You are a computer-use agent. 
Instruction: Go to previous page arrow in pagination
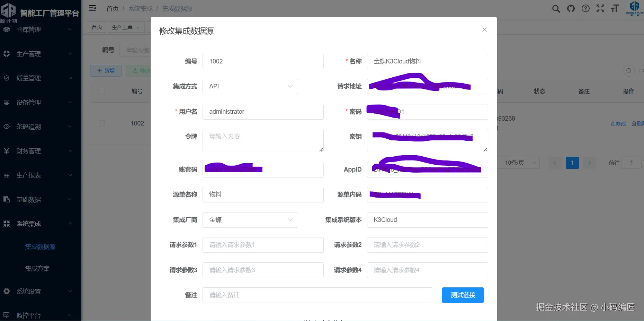(555, 163)
